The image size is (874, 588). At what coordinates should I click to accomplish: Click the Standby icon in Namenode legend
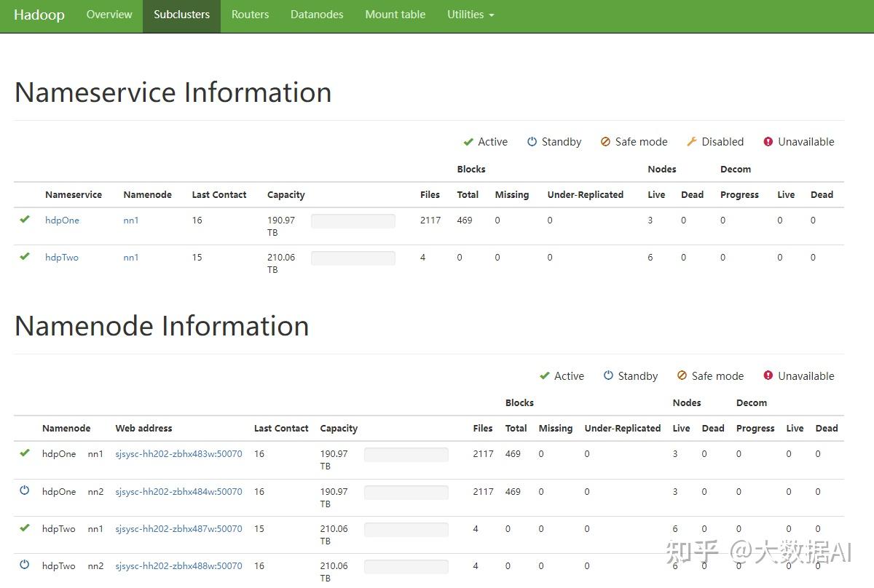coord(608,376)
